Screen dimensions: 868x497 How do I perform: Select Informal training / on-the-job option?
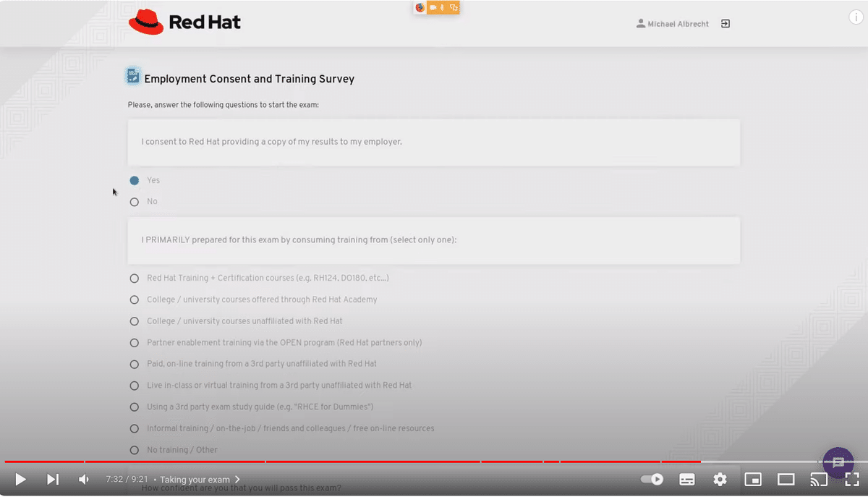(134, 428)
